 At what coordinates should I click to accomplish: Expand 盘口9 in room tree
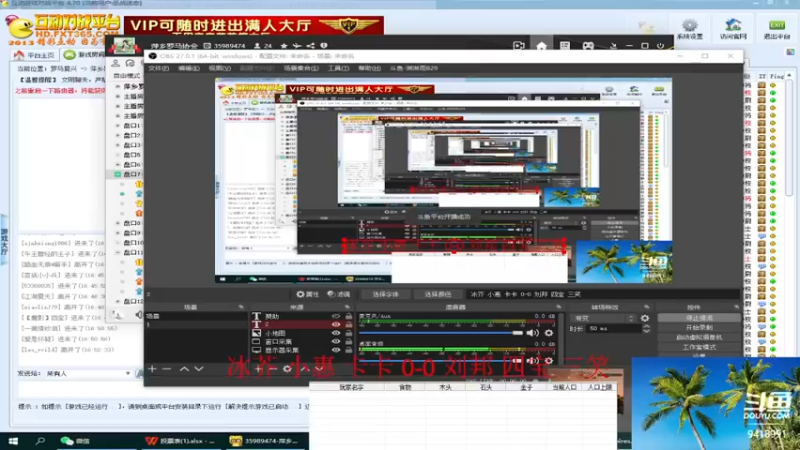[x=118, y=233]
